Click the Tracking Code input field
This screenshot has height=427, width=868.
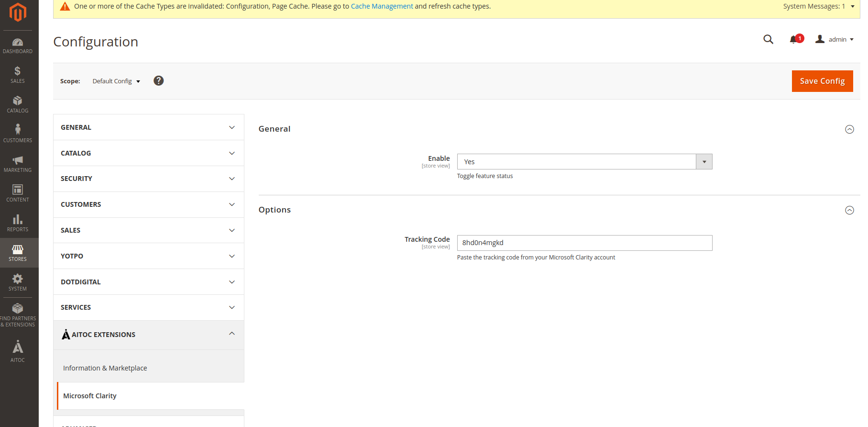pos(584,243)
